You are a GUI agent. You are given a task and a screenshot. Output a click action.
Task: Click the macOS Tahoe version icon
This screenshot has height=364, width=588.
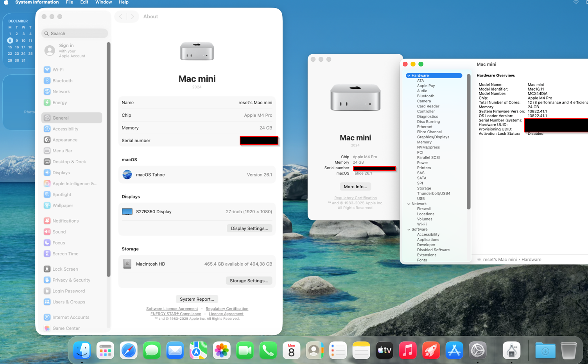click(x=127, y=175)
